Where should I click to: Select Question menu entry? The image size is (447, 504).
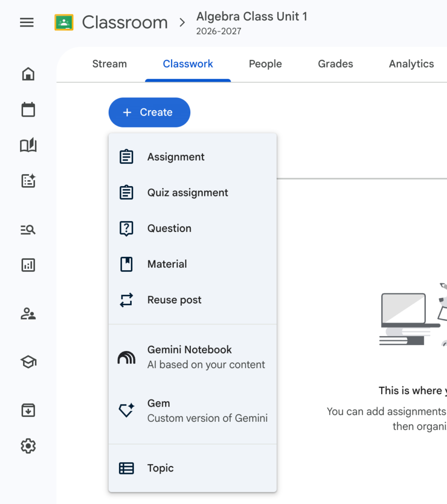point(193,228)
